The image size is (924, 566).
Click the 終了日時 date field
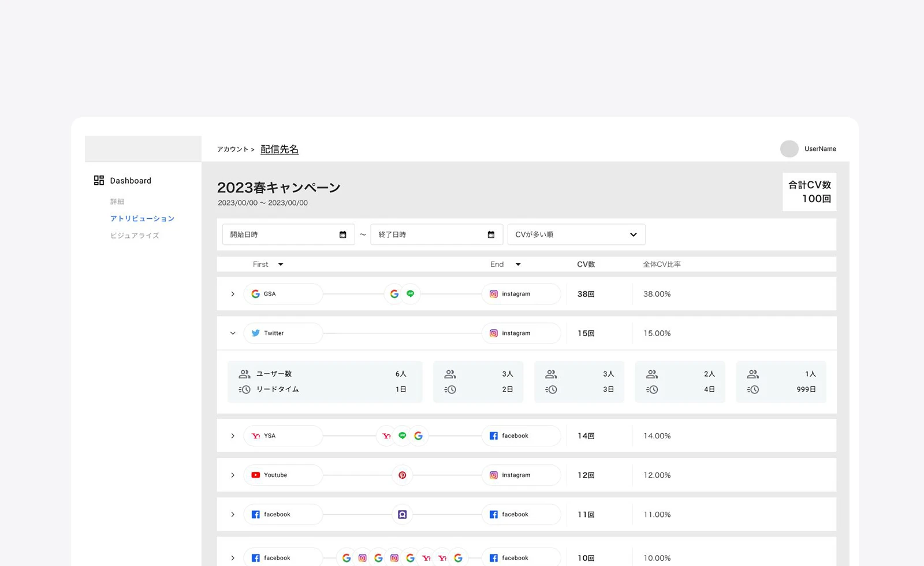click(437, 234)
